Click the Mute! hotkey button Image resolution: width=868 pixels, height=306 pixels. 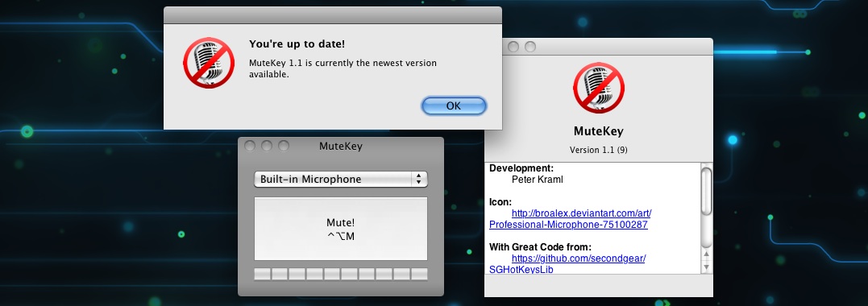(x=340, y=229)
